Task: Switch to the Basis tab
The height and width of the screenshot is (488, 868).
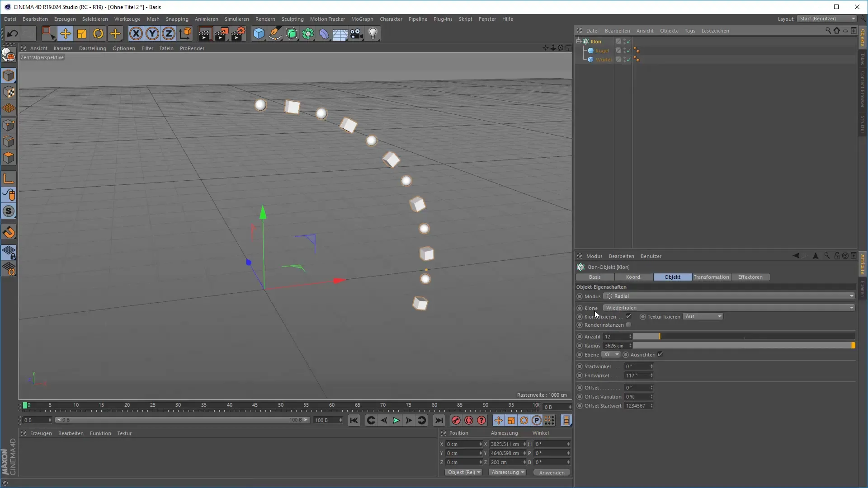Action: click(594, 277)
